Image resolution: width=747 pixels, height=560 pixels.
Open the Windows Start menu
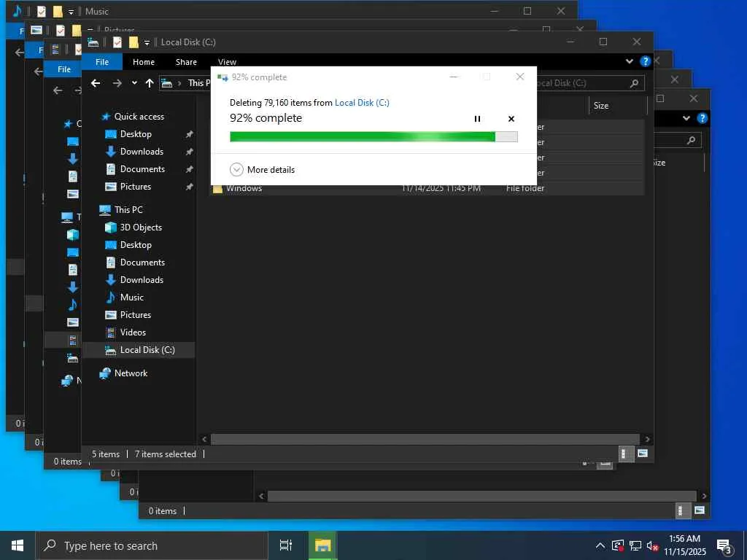tap(18, 545)
